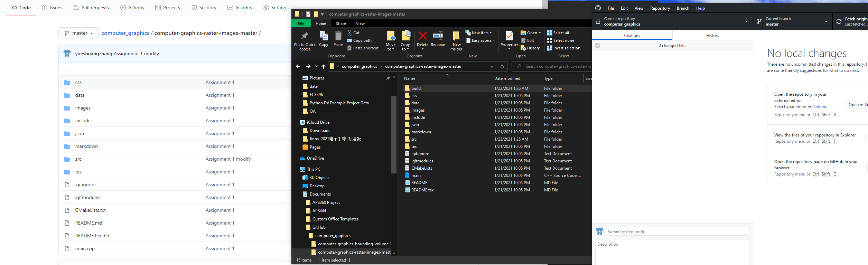Switch to History tab in GitHub Desktop
Screen dimensions: 868x265
tap(712, 36)
